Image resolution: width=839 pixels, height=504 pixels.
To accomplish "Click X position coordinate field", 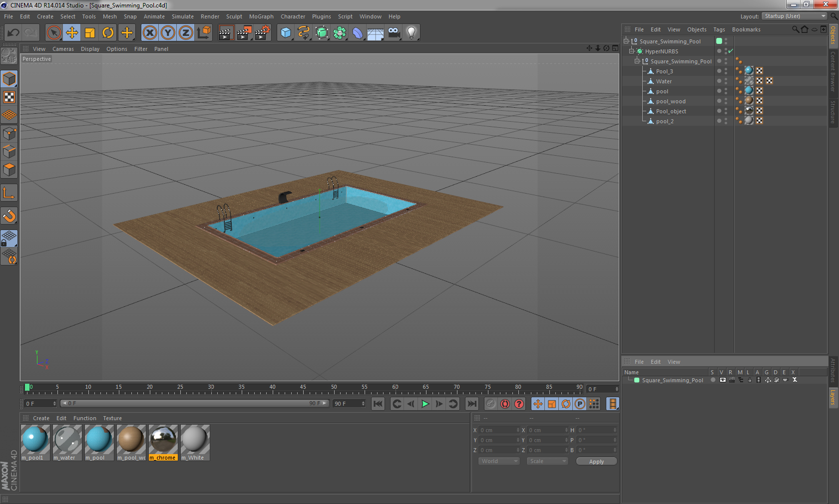I will click(x=499, y=430).
